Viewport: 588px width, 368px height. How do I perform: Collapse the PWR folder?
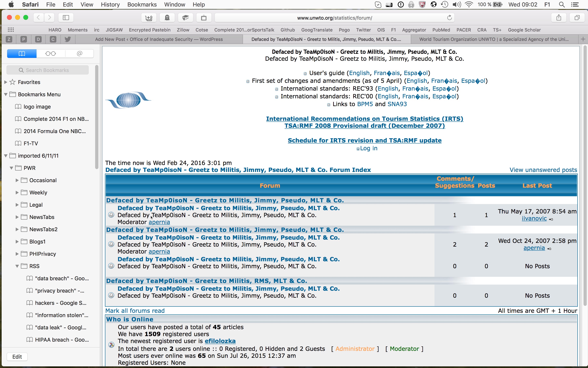click(11, 168)
